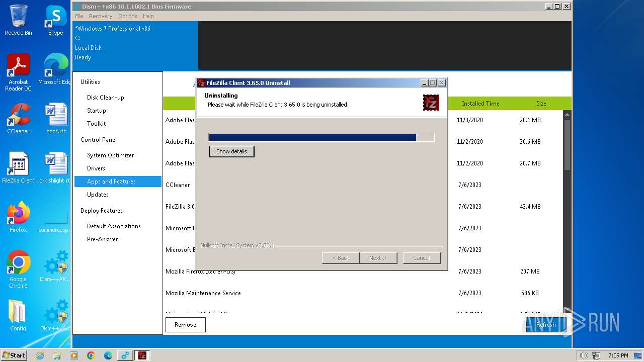Open the File menu in Dism++
The width and height of the screenshot is (644, 362).
point(79,16)
